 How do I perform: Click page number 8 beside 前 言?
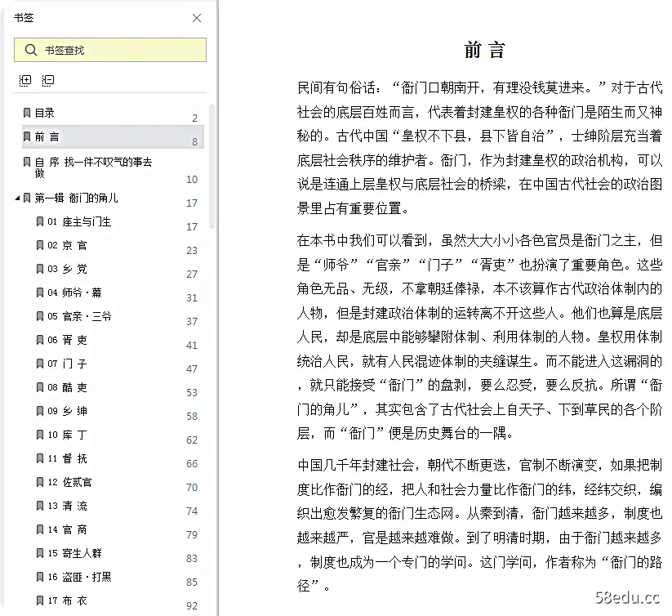(x=194, y=142)
